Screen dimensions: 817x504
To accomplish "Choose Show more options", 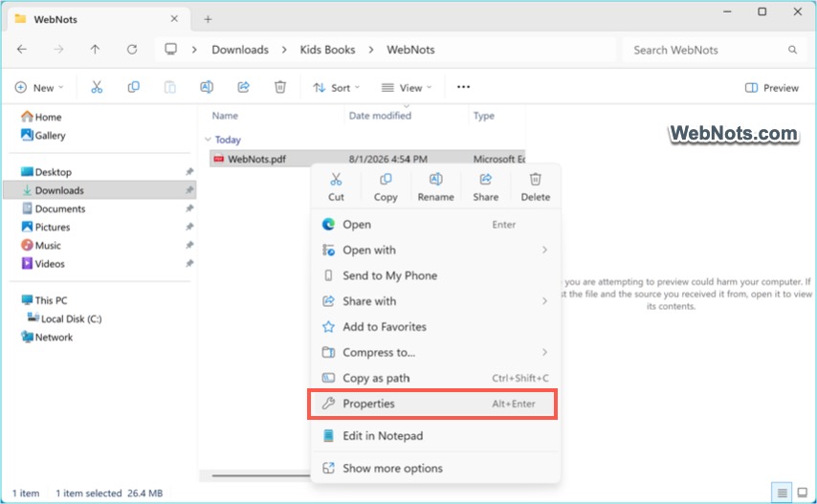I will 435,468.
